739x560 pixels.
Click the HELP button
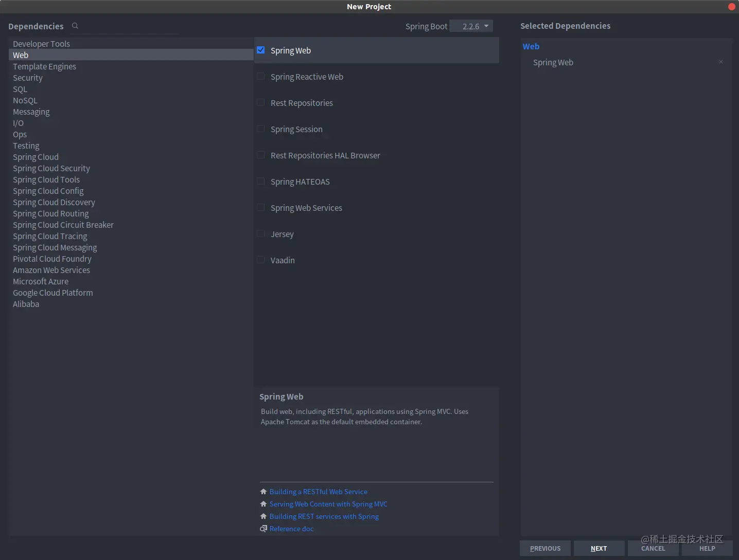[x=707, y=548]
